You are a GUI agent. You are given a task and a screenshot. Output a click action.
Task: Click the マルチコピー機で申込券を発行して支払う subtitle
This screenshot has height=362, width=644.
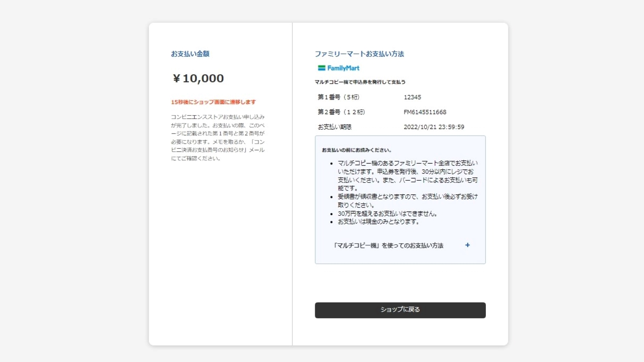coord(360,82)
